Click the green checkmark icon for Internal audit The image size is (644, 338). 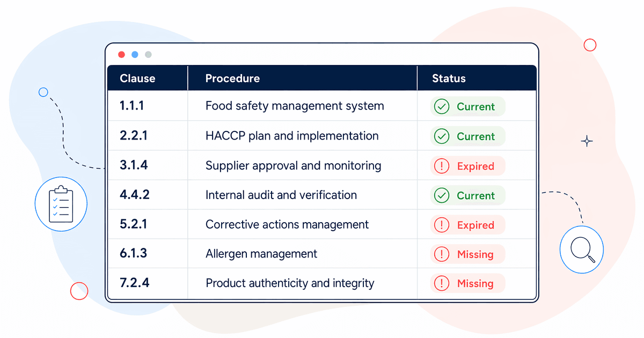pos(441,196)
